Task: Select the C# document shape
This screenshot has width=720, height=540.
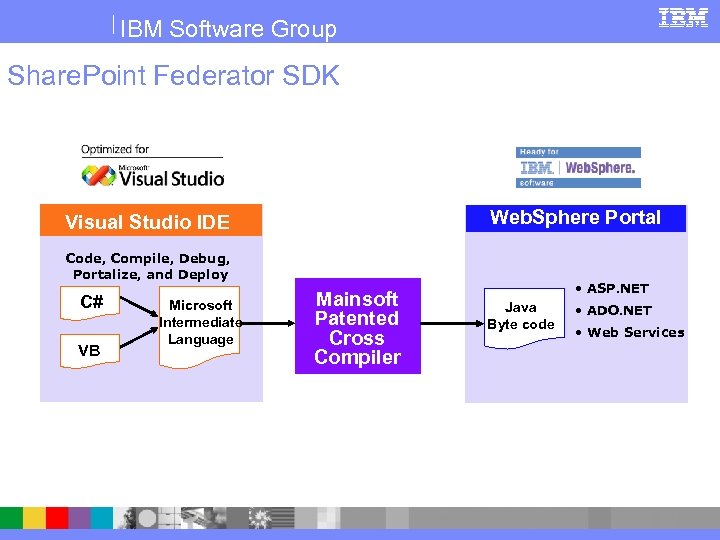Action: (90, 303)
